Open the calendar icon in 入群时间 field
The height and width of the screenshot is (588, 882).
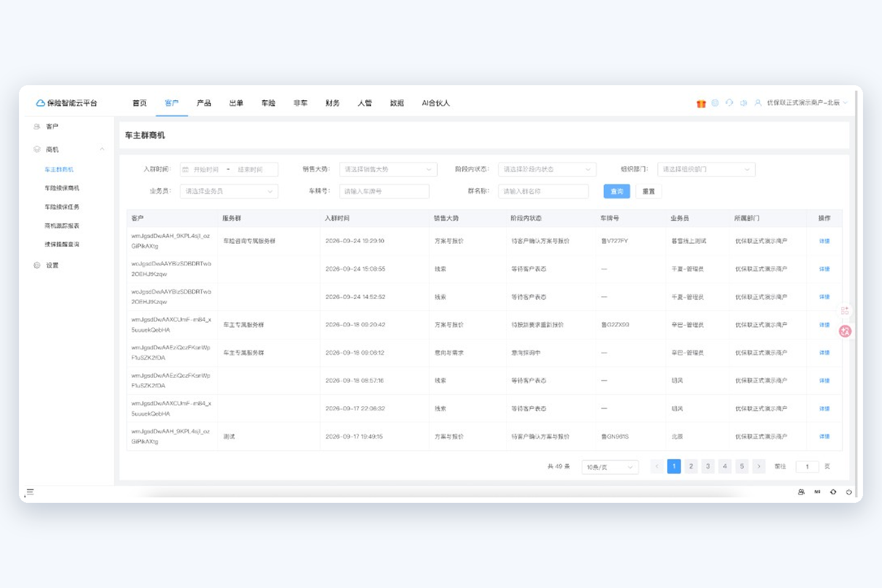coord(186,170)
